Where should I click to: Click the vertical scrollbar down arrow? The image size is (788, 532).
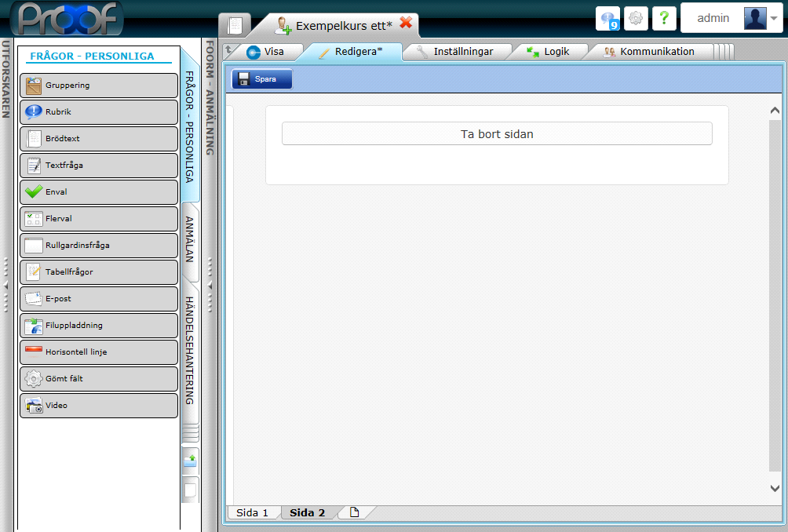click(775, 488)
